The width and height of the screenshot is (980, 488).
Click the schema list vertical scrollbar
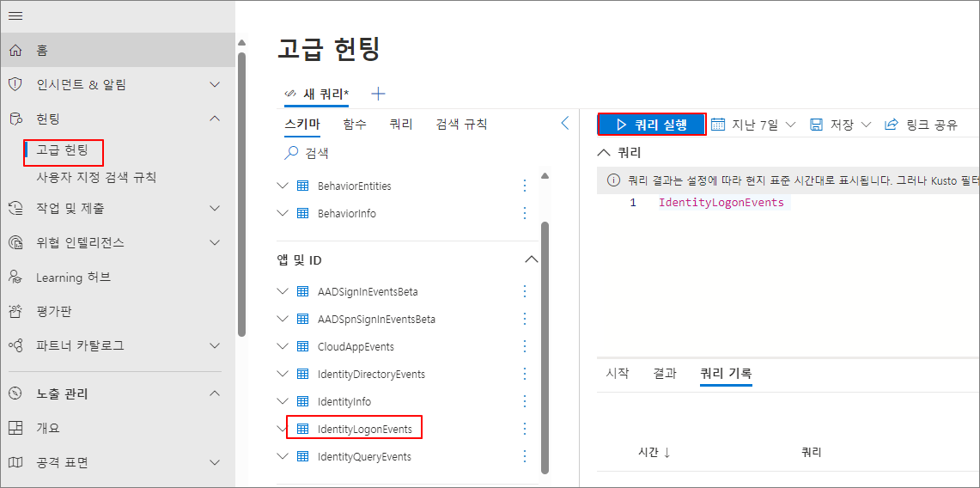coord(545,347)
